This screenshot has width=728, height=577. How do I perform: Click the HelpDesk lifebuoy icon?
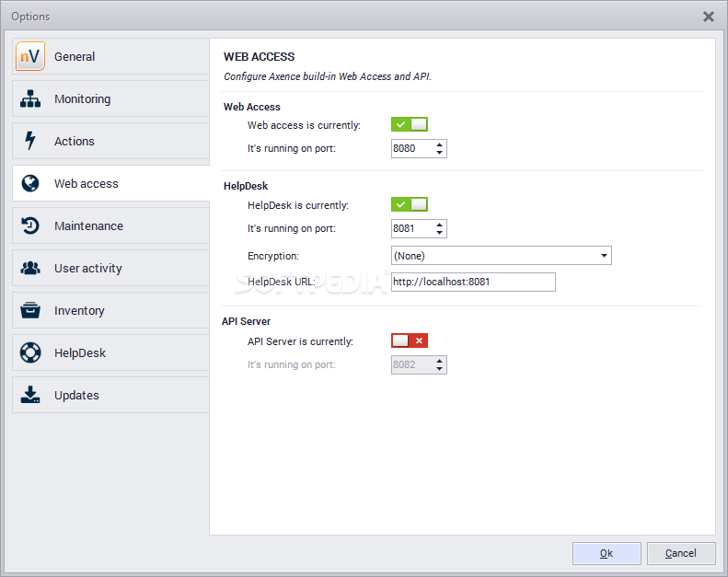pyautogui.click(x=30, y=352)
